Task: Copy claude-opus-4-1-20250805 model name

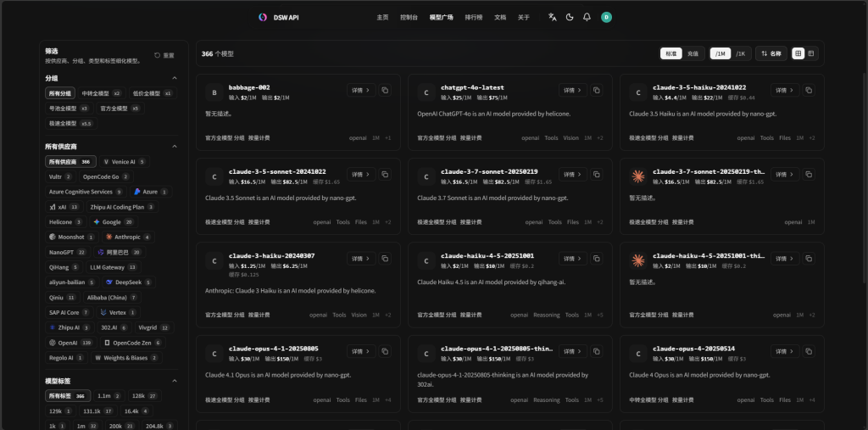Action: point(385,351)
